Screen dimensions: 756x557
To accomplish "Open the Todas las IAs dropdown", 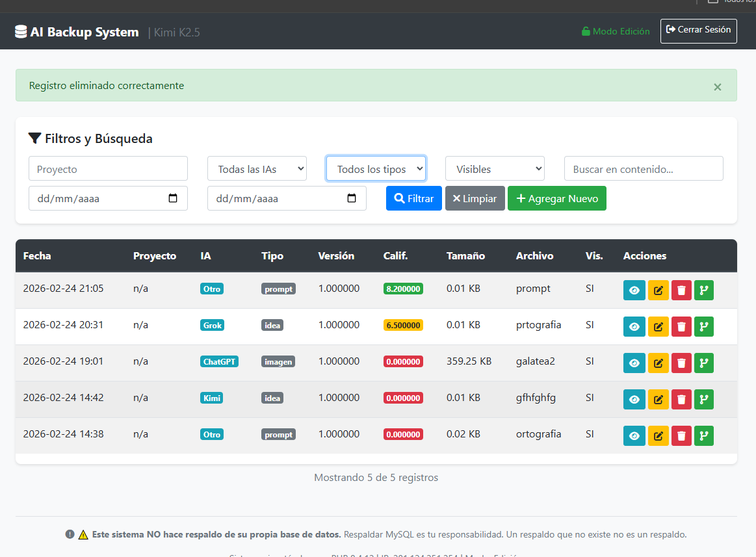I will coord(257,169).
